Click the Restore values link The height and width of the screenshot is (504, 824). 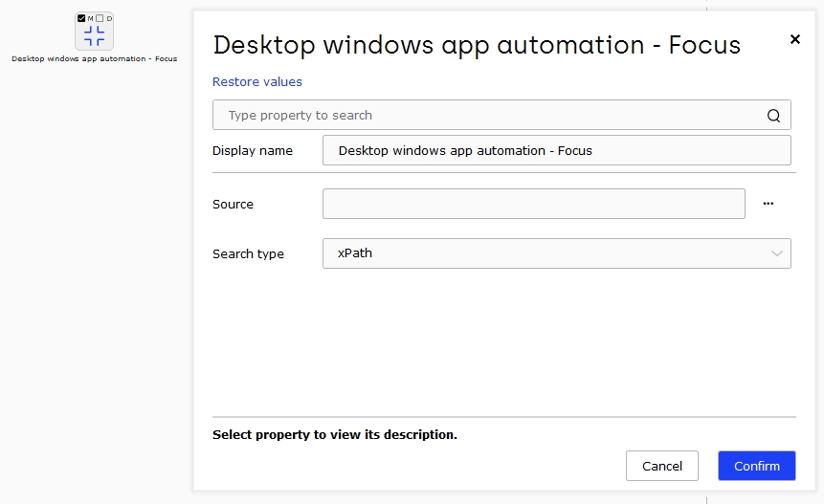(x=257, y=82)
